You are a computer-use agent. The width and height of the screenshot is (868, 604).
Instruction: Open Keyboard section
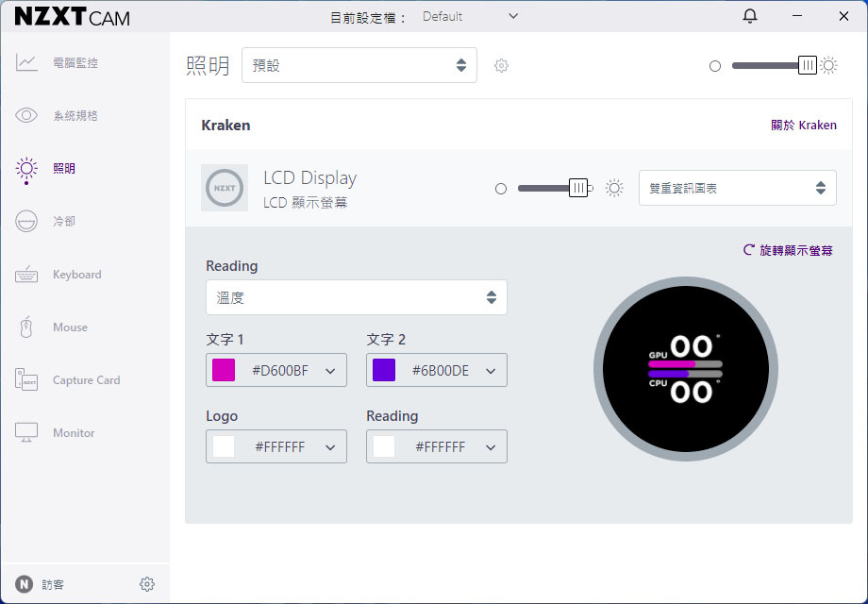pos(77,274)
